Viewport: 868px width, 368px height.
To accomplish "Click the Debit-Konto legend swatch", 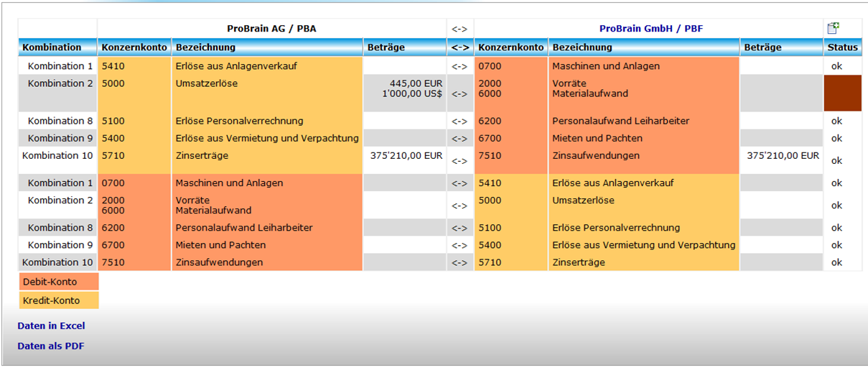I will 59,282.
